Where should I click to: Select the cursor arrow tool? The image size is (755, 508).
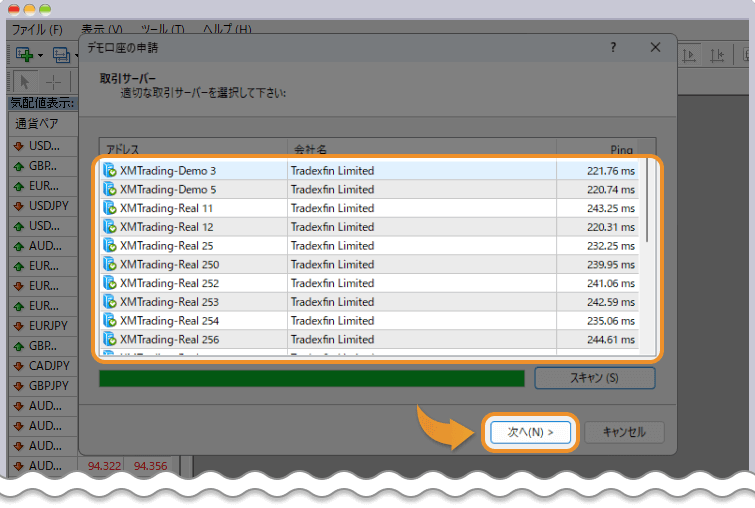tap(25, 82)
